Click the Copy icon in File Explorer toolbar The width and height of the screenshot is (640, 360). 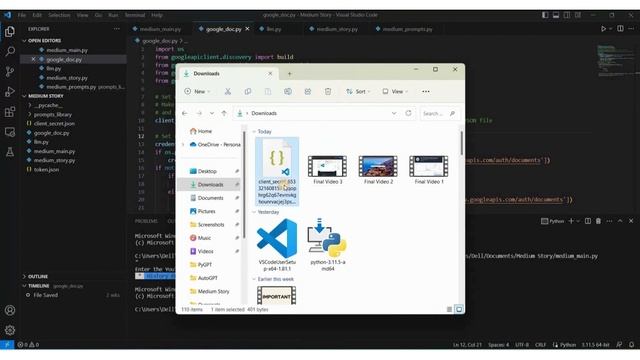[x=248, y=91]
